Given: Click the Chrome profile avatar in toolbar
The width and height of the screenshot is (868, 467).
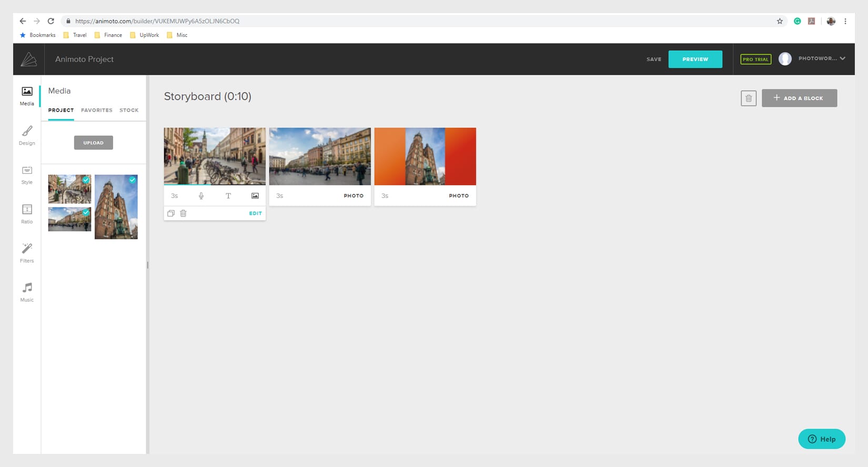Looking at the screenshot, I should point(831,21).
